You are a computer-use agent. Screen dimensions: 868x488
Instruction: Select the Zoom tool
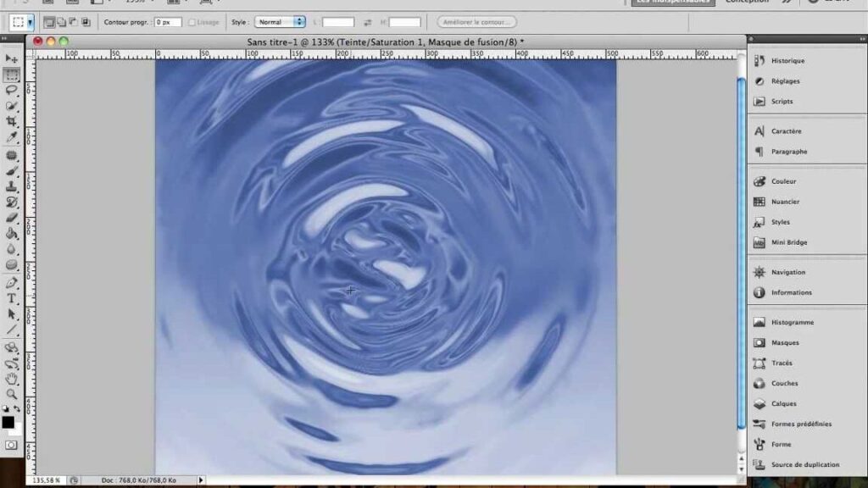(x=11, y=395)
